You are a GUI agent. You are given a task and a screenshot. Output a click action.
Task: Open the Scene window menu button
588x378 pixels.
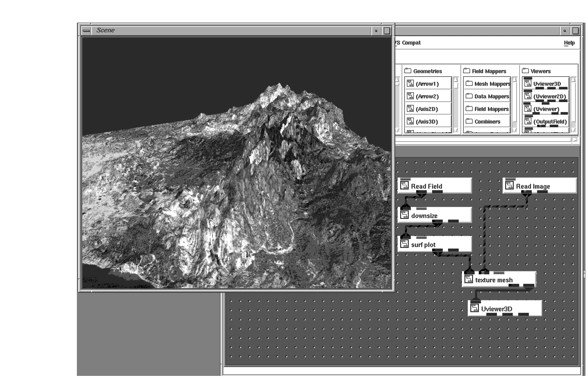(86, 31)
